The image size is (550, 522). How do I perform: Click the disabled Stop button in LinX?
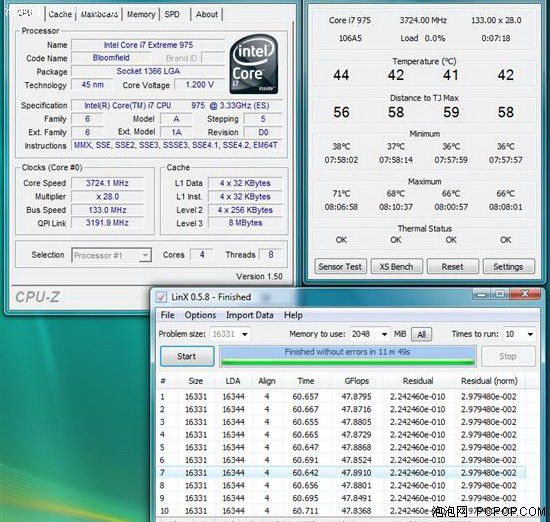coord(508,356)
